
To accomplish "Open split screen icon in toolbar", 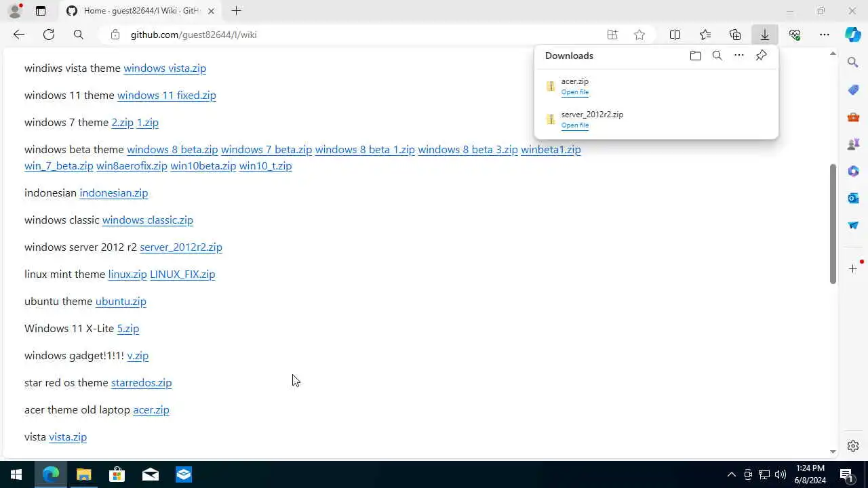I will click(x=675, y=35).
